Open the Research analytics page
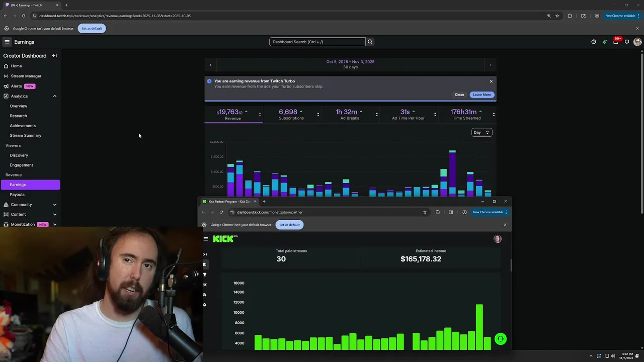644x362 pixels. point(18,116)
